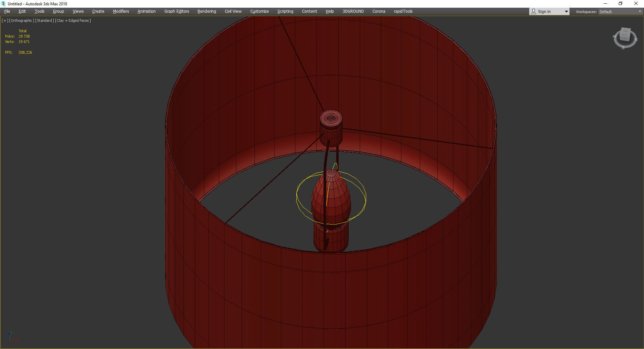Click the S compass letter on ViewCube ring
Screen dimensions: 644x349
point(623,48)
